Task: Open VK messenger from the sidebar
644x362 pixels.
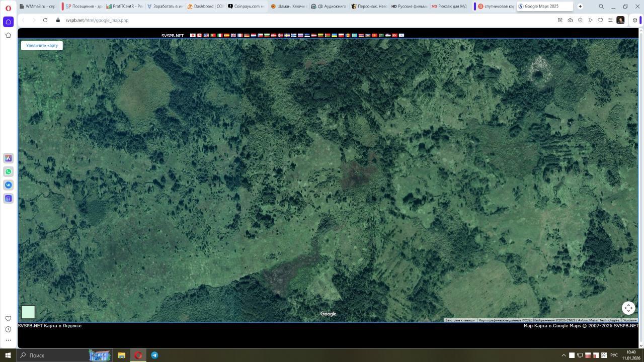Action: (x=8, y=185)
